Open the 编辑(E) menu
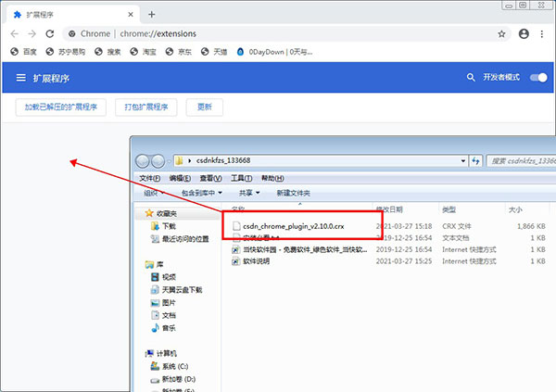This screenshot has width=556, height=392. 180,178
